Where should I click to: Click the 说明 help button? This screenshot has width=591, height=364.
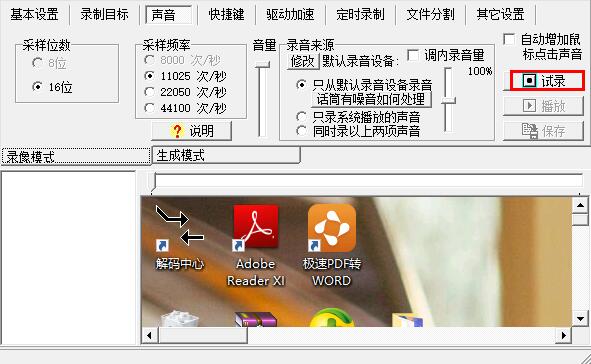[191, 131]
